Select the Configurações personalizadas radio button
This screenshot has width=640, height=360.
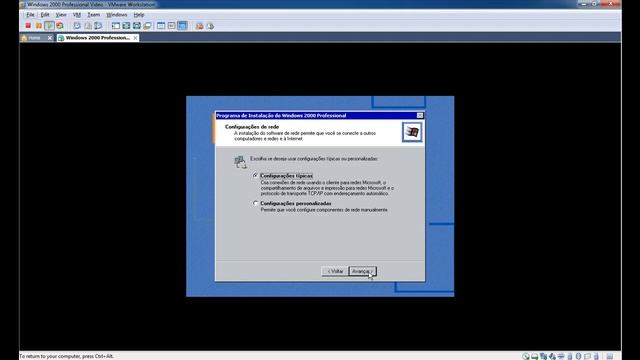tap(256, 203)
